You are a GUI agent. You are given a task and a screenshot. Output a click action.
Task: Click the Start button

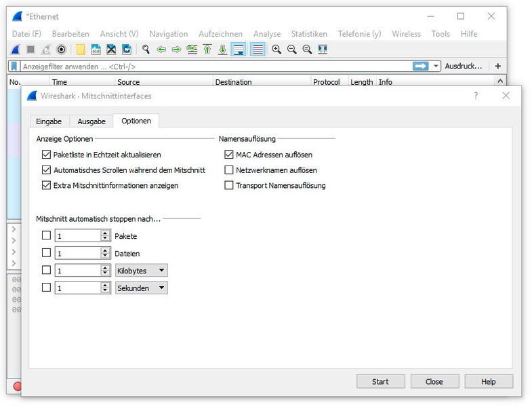coord(380,381)
